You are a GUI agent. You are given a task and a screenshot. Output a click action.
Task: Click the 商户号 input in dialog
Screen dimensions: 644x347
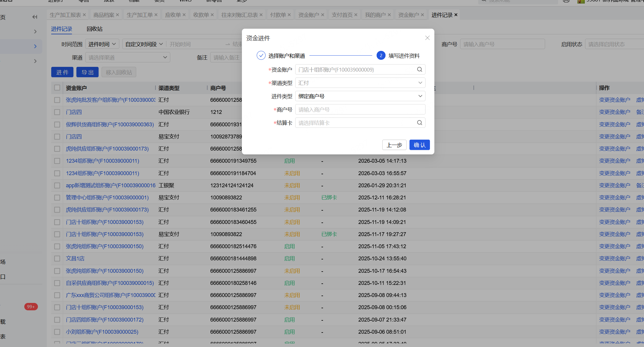click(x=360, y=109)
